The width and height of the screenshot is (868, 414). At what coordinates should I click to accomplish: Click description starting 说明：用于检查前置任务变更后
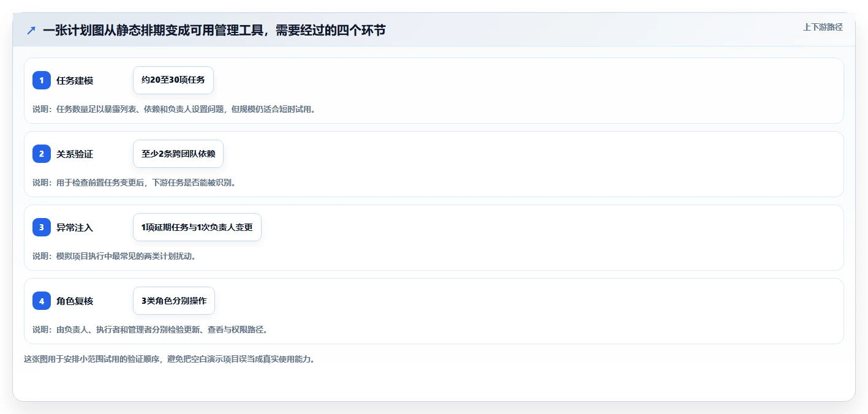click(134, 183)
